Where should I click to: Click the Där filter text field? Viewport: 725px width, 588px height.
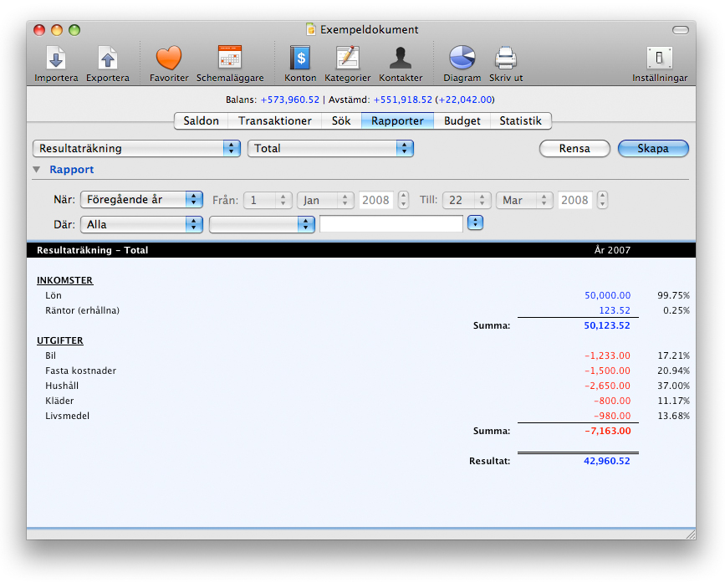[x=391, y=224]
